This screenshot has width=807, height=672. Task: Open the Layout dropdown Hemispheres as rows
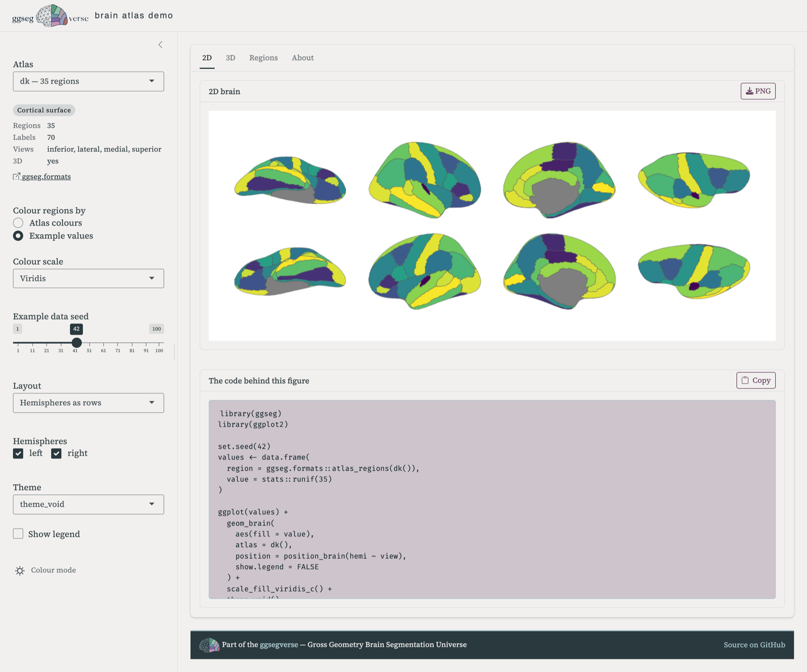[x=88, y=403]
